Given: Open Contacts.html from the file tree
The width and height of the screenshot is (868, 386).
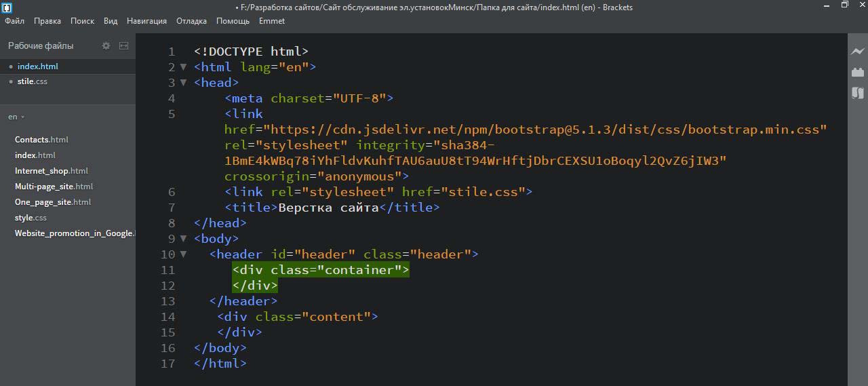Looking at the screenshot, I should pyautogui.click(x=41, y=140).
